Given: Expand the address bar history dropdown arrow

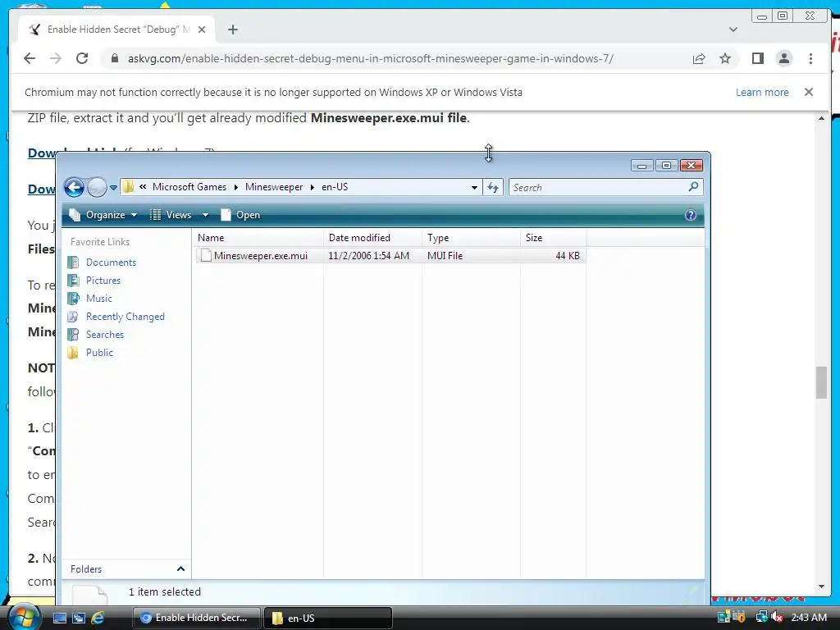Looking at the screenshot, I should coord(474,188).
